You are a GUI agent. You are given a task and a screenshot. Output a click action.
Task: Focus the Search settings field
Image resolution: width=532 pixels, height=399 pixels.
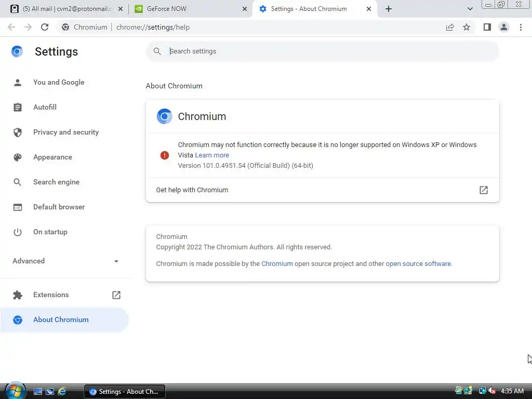pos(322,51)
